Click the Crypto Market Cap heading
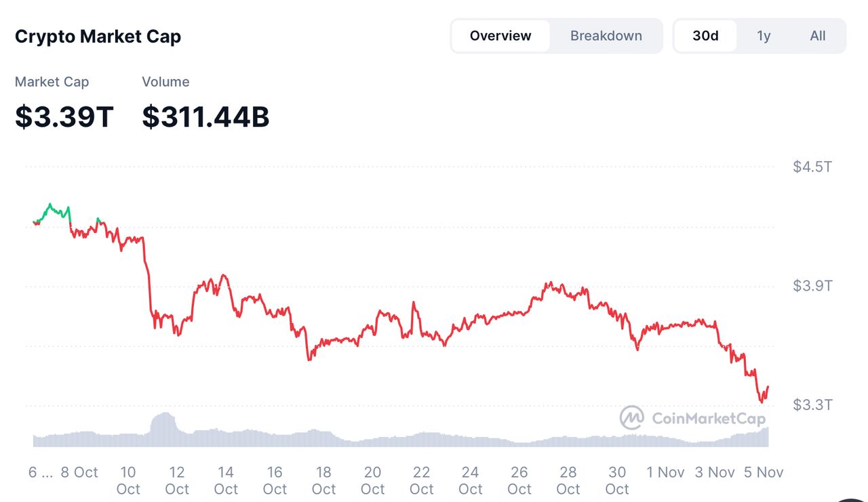 tap(98, 36)
